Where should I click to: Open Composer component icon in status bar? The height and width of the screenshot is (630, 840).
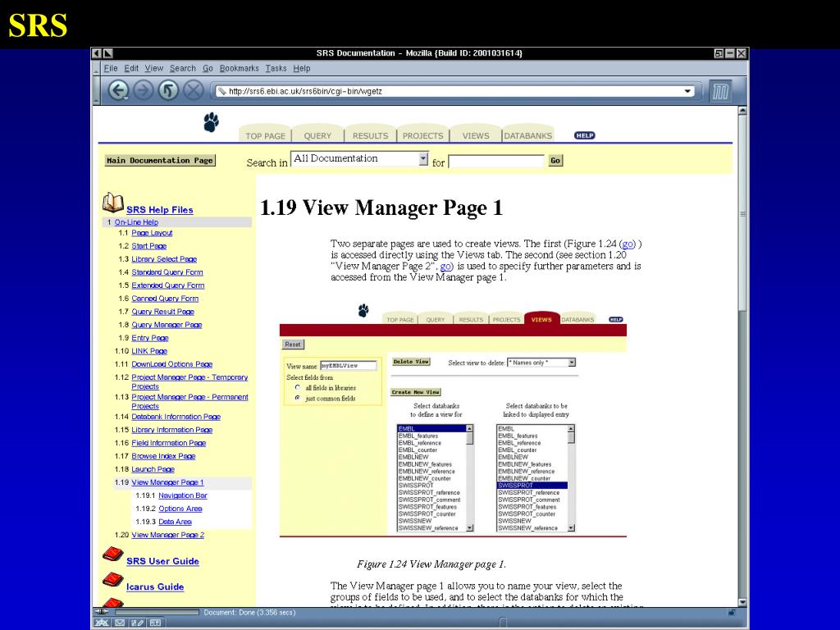tap(137, 623)
